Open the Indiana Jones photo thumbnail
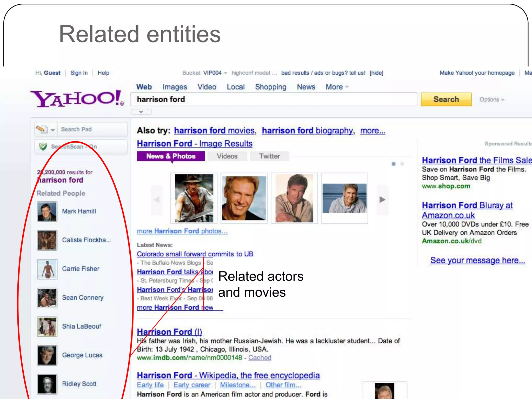The width and height of the screenshot is (532, 399). coord(194,198)
